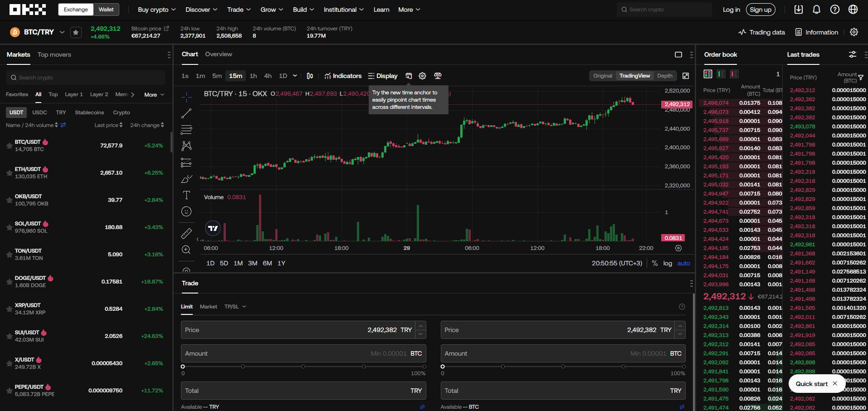Image resolution: width=868 pixels, height=411 pixels.
Task: Increase the buy price with the up stepper
Action: click(x=421, y=326)
